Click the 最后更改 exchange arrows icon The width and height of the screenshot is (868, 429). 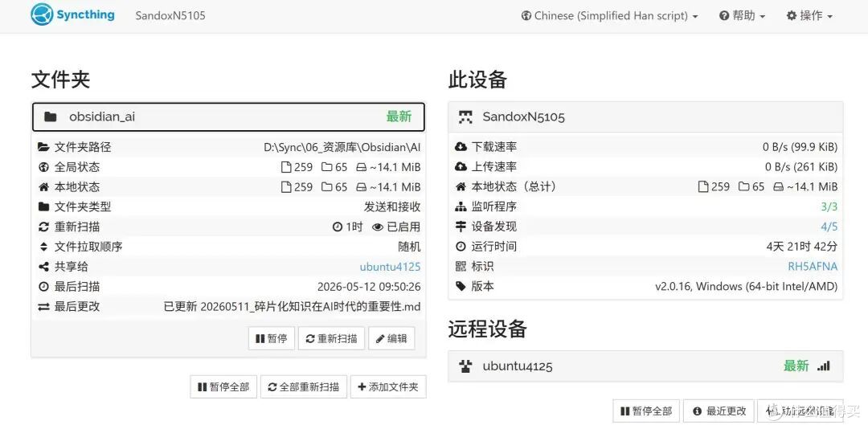click(43, 307)
